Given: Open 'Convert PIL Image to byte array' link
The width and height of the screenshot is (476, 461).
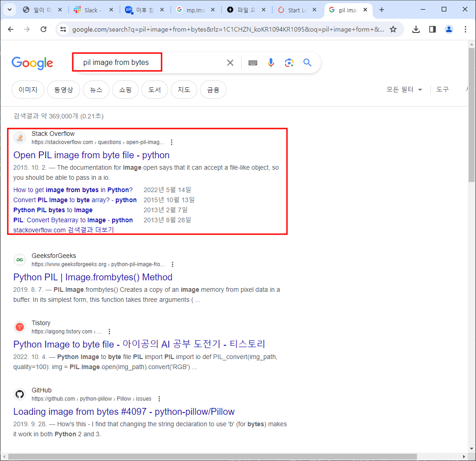Looking at the screenshot, I should pyautogui.click(x=75, y=200).
